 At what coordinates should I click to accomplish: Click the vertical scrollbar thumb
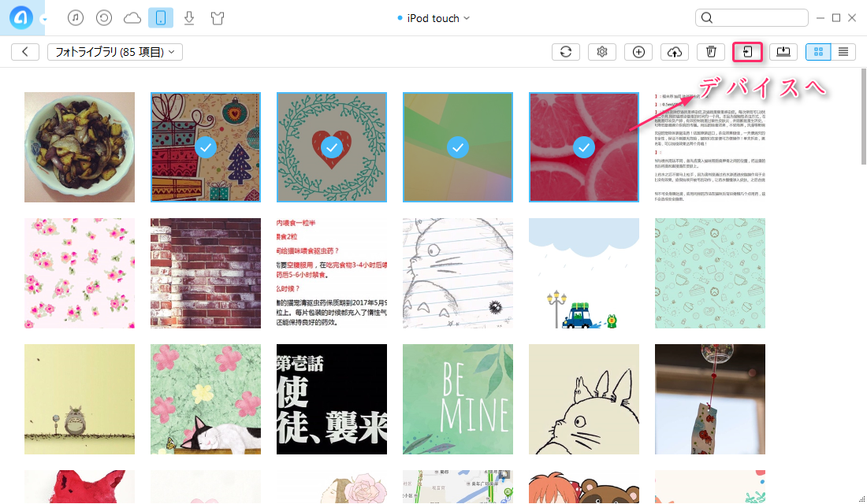864,116
